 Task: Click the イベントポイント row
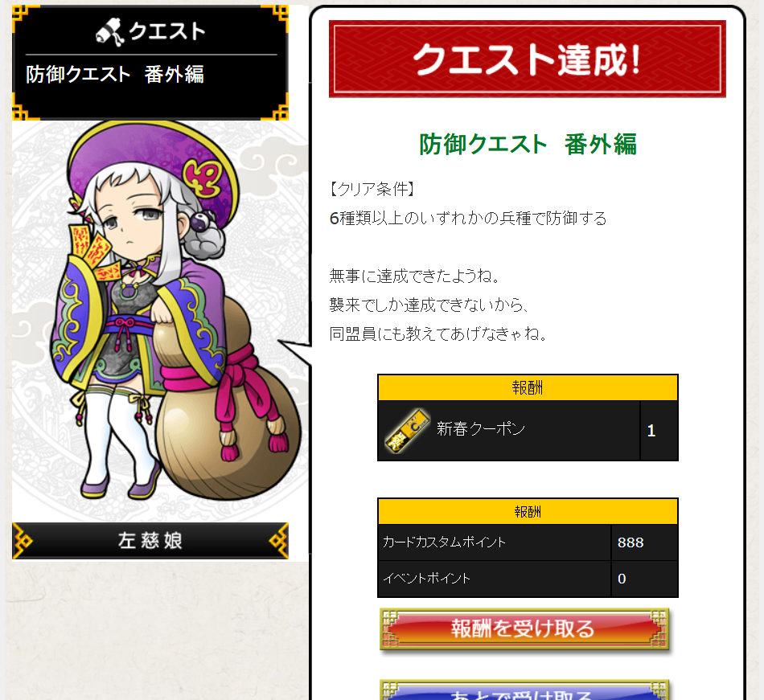528,579
